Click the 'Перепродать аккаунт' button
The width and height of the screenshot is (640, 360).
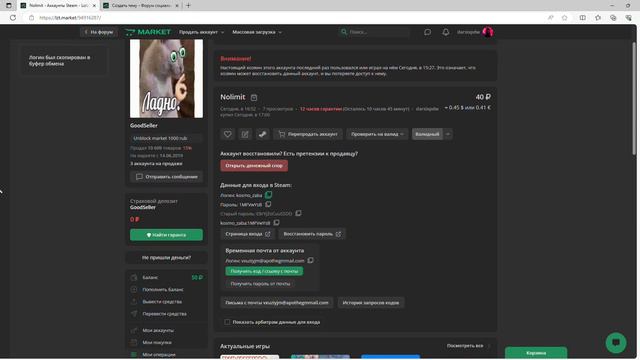(308, 134)
